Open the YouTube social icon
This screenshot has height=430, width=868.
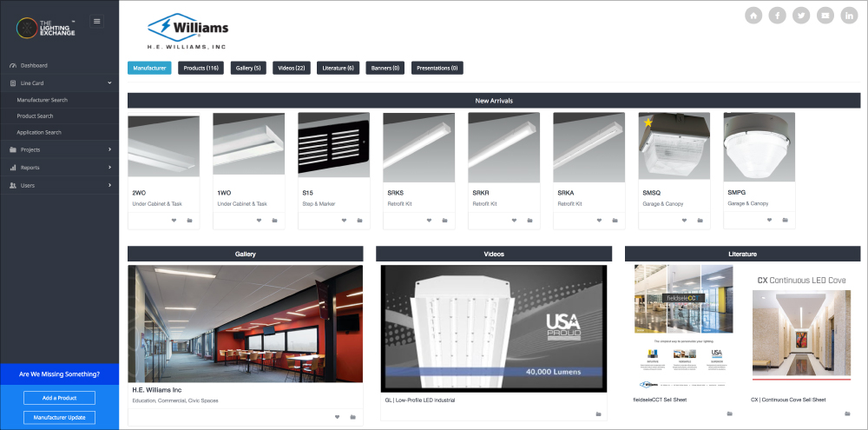[x=825, y=16]
